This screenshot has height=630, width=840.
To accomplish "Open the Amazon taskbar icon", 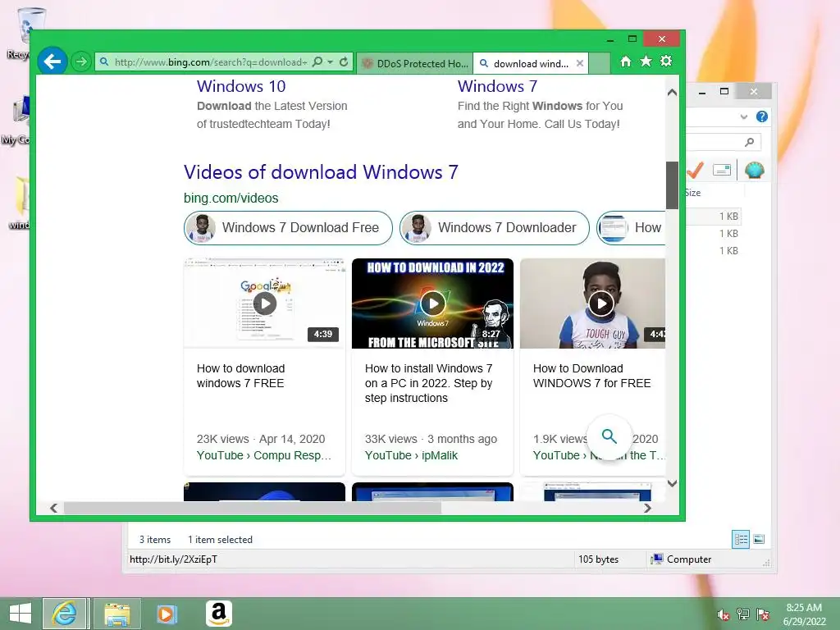I will pyautogui.click(x=218, y=614).
